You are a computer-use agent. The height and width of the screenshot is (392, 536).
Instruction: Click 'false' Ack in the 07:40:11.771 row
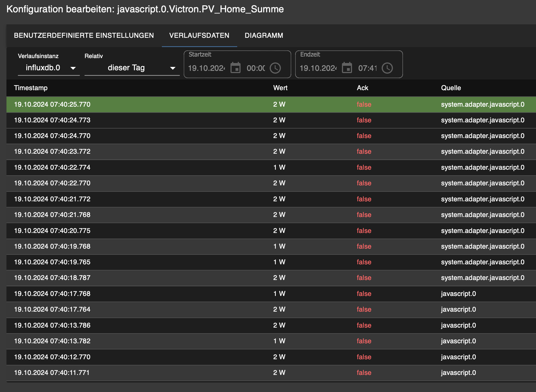(x=364, y=373)
